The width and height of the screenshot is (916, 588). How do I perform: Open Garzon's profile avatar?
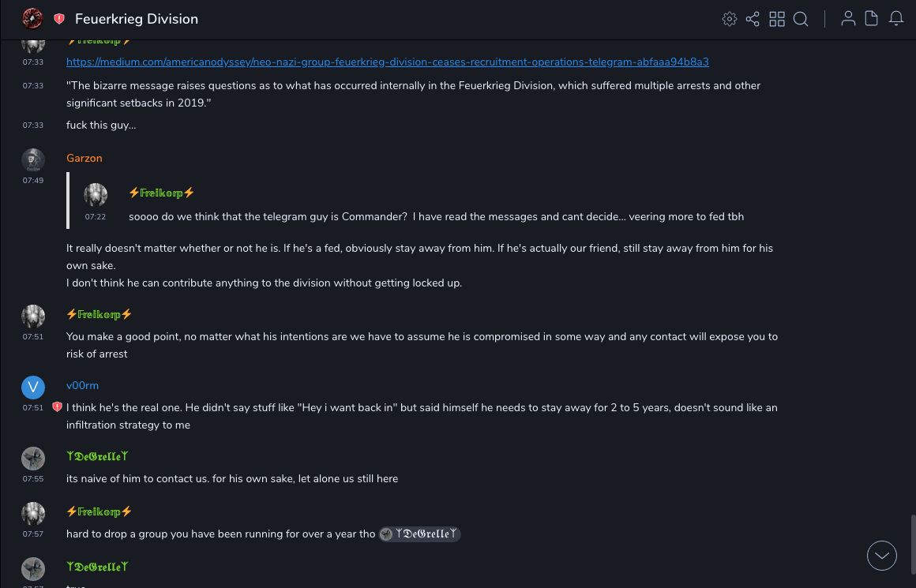point(32,159)
